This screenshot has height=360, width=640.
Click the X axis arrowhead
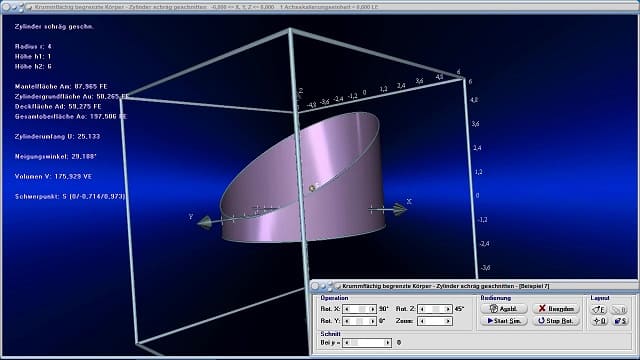coord(400,210)
